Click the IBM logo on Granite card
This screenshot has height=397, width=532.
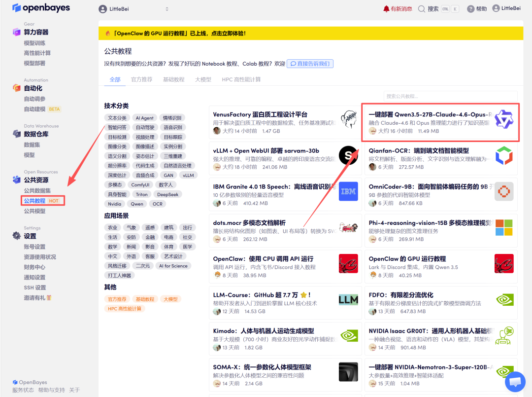[x=348, y=191]
